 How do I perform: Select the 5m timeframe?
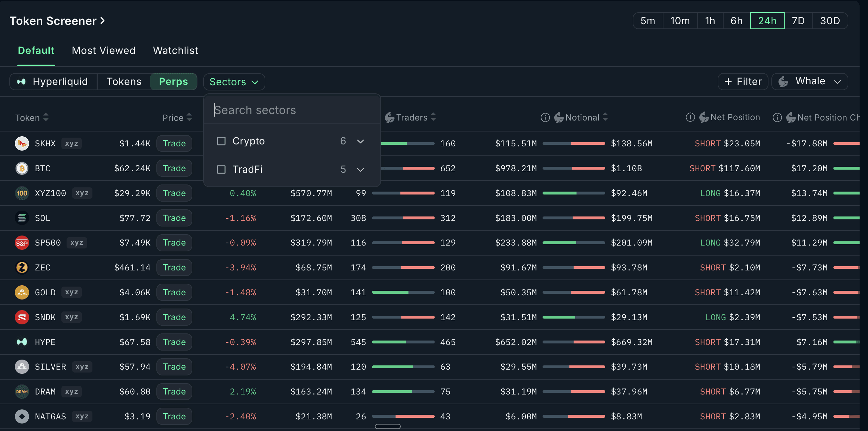point(648,21)
